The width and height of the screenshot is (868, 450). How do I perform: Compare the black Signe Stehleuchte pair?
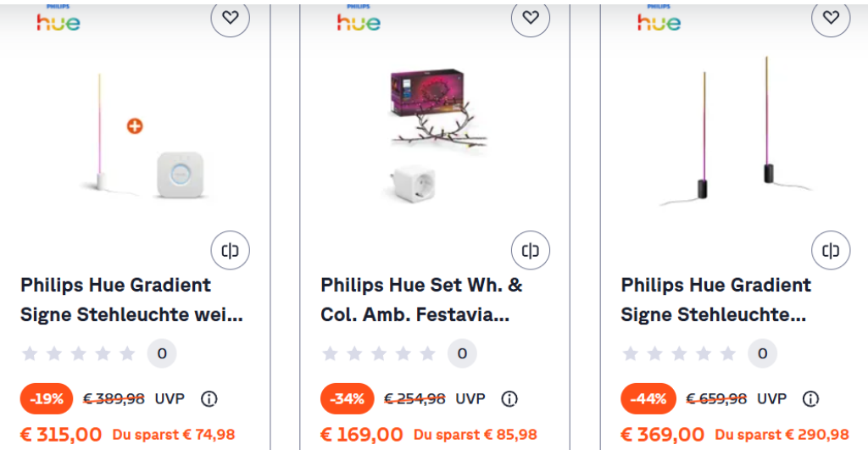click(x=831, y=250)
